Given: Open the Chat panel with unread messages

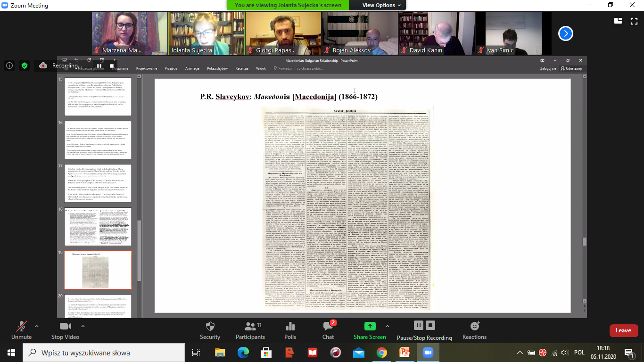Looking at the screenshot, I should [x=328, y=330].
